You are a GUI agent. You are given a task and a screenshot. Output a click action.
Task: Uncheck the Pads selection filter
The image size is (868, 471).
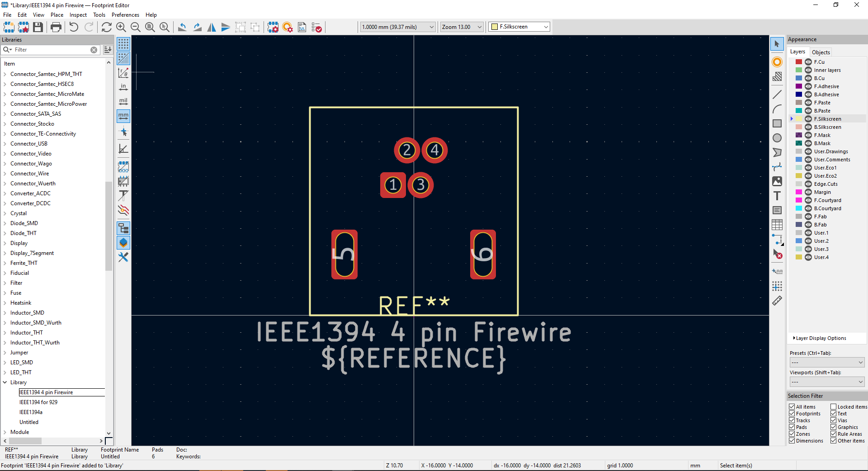pos(792,427)
